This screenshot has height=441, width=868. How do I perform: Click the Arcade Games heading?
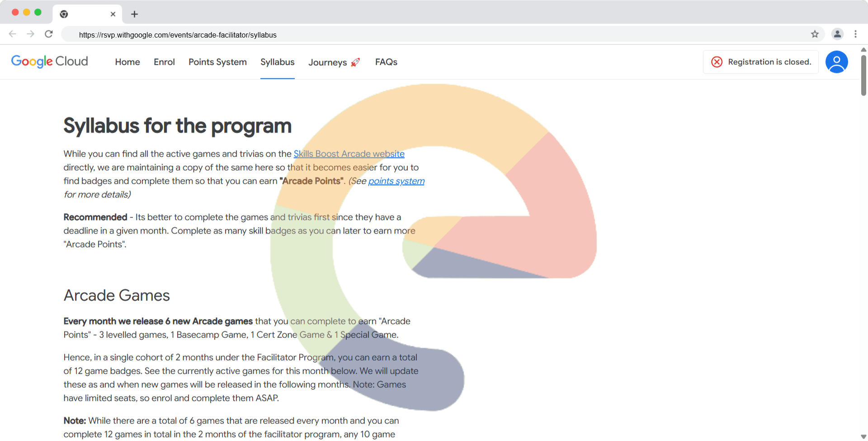117,295
